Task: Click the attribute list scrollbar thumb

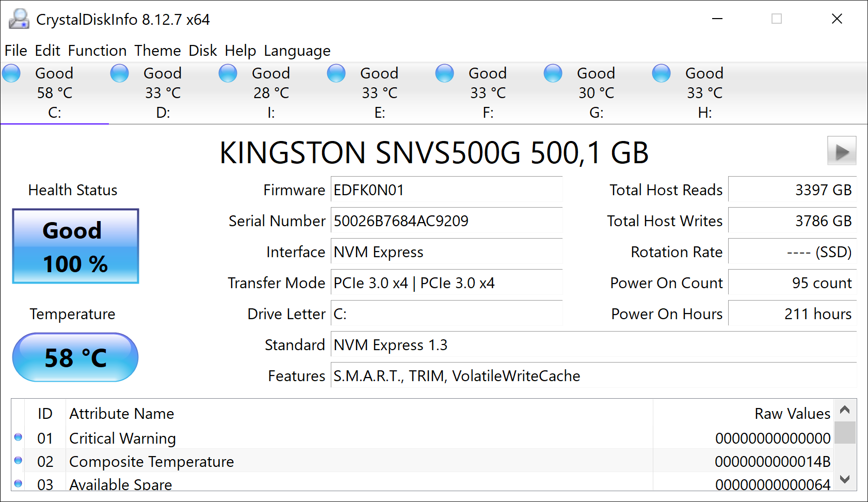Action: click(x=845, y=433)
